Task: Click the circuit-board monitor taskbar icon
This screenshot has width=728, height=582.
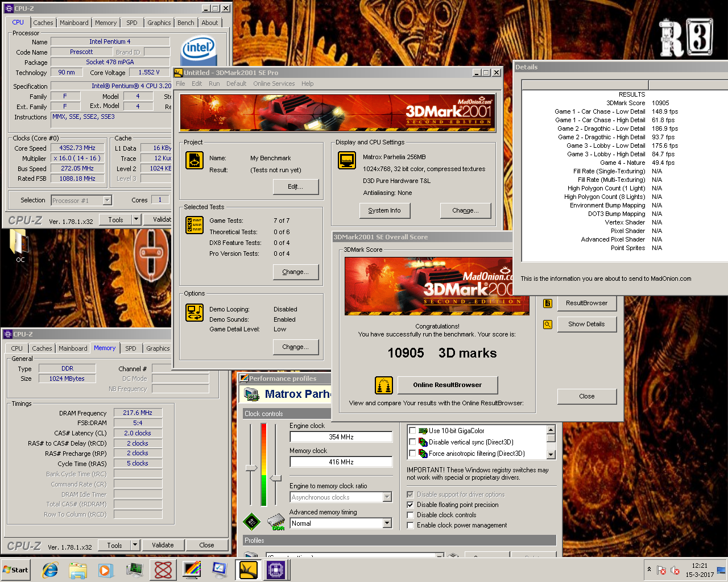Action: (135, 570)
